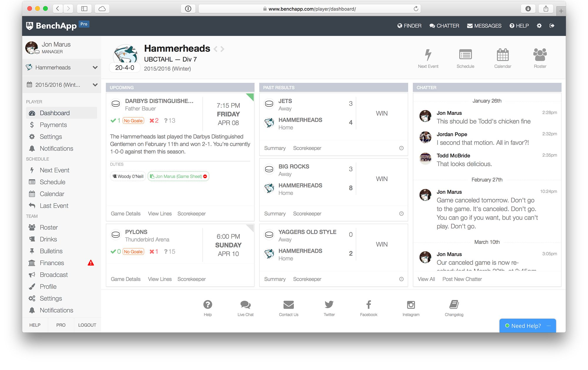Open the Broadcast section in the sidebar
The image size is (588, 370).
(x=53, y=275)
